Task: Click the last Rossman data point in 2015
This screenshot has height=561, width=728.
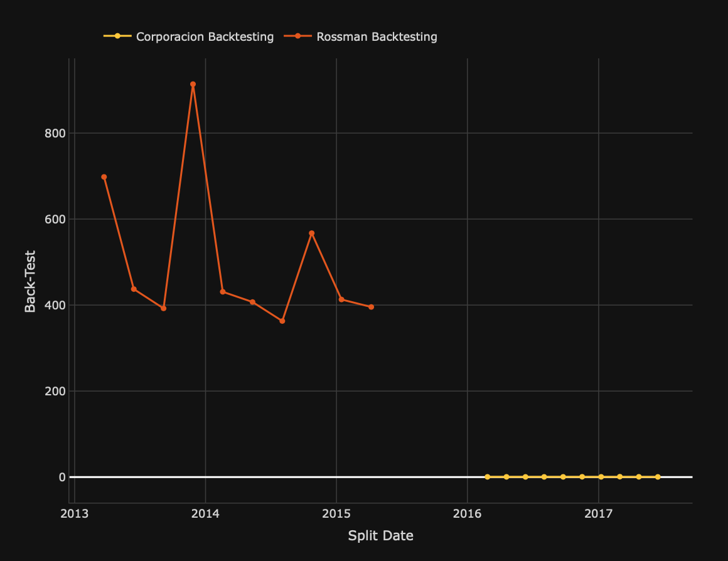Action: click(x=371, y=307)
